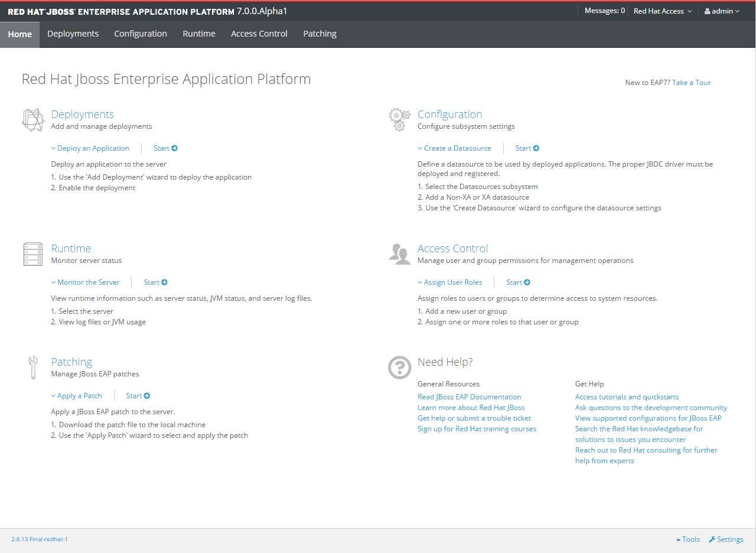Open Read JBoss EAP Documentation link
Viewport: 756px width, 553px height.
(470, 397)
